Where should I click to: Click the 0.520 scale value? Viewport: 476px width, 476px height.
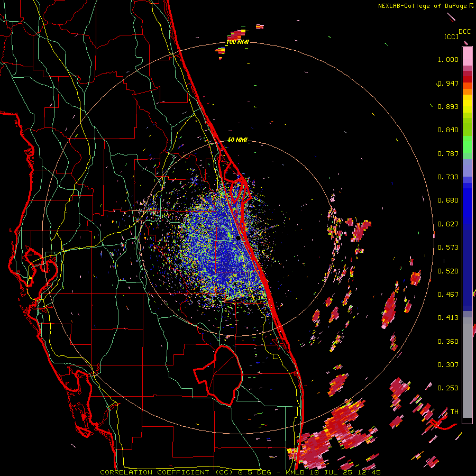[448, 271]
